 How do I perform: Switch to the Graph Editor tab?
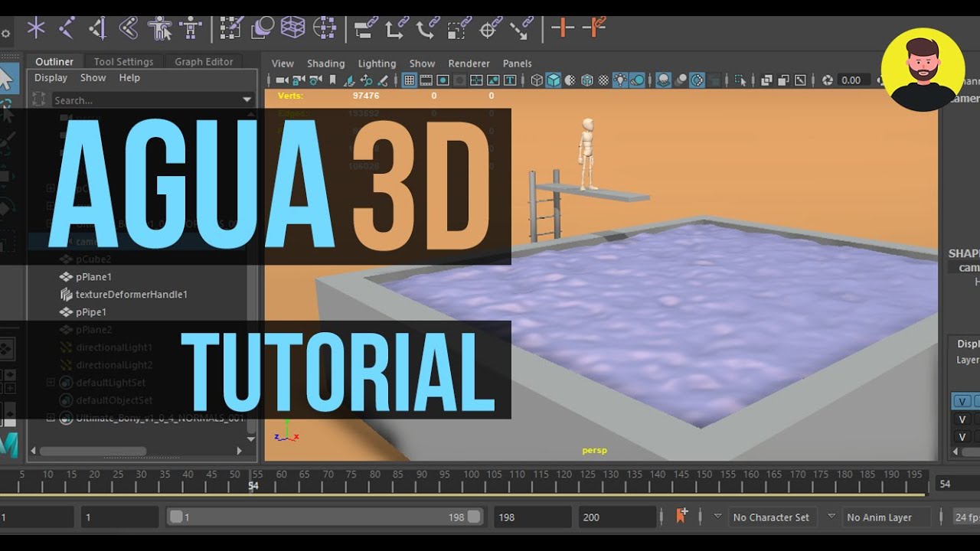click(x=204, y=62)
